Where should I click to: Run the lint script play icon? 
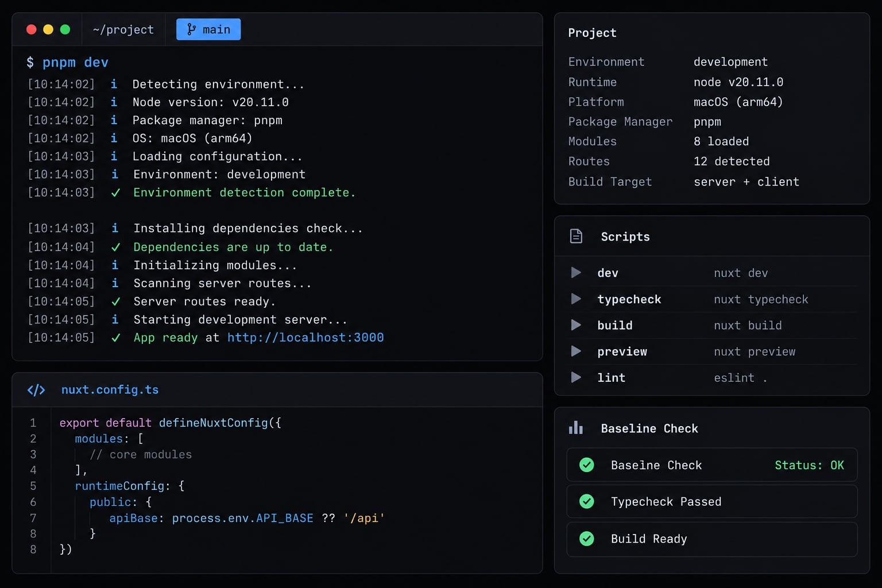[x=576, y=377]
